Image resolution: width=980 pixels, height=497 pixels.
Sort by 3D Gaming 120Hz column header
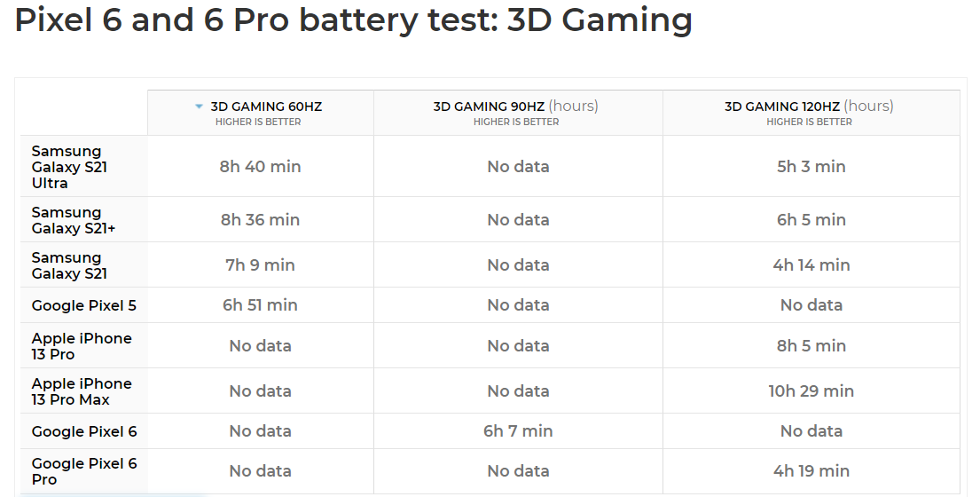tap(809, 106)
